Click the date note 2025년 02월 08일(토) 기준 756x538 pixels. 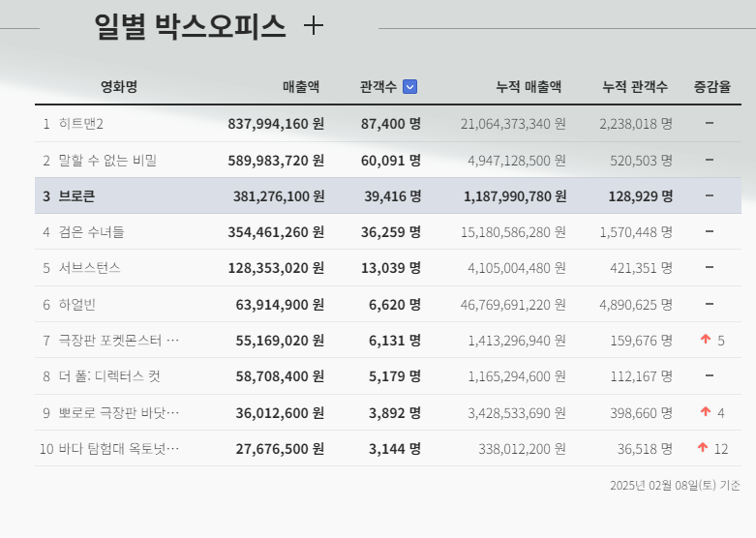pos(675,485)
